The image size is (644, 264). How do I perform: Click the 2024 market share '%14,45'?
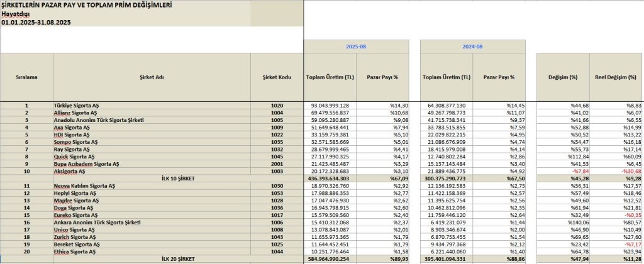click(x=499, y=106)
